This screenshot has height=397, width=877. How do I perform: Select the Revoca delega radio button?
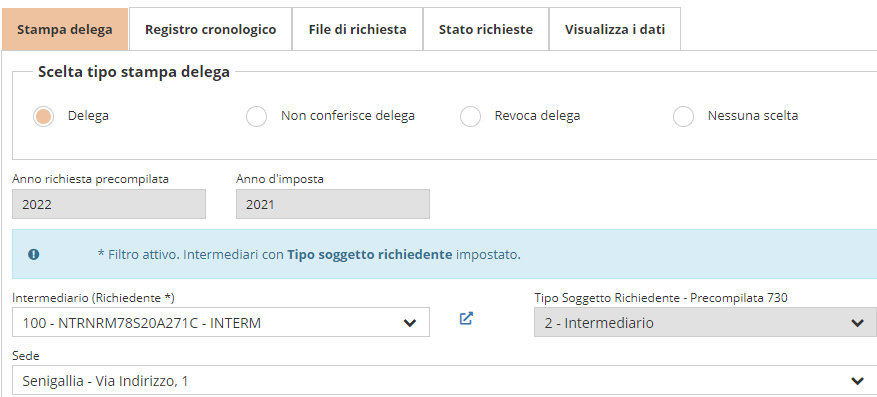pos(470,116)
